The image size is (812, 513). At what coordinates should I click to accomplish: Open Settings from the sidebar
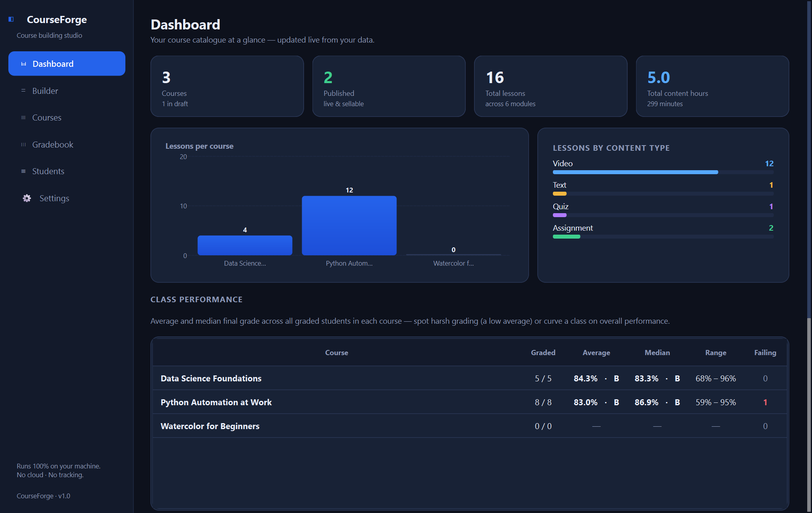coord(67,198)
